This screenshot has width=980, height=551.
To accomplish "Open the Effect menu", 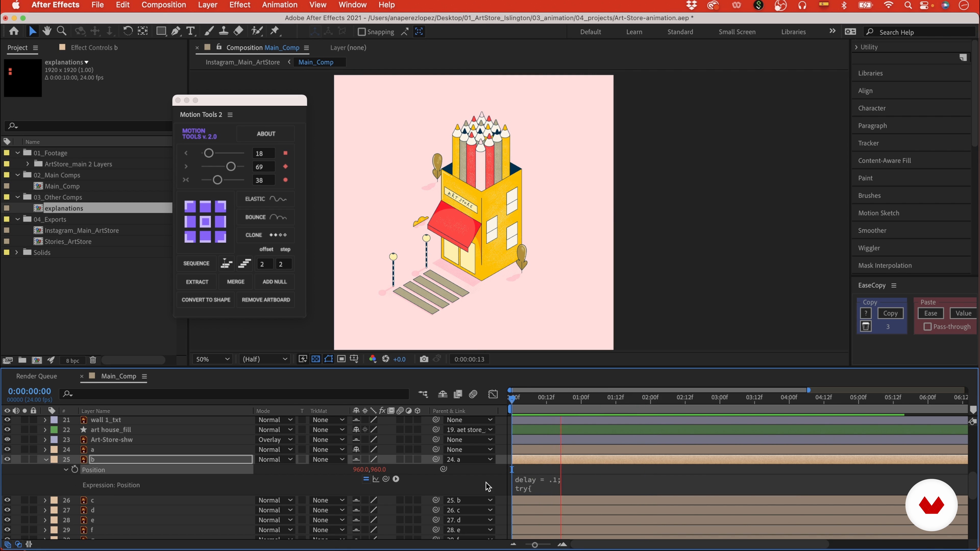I will 240,5.
